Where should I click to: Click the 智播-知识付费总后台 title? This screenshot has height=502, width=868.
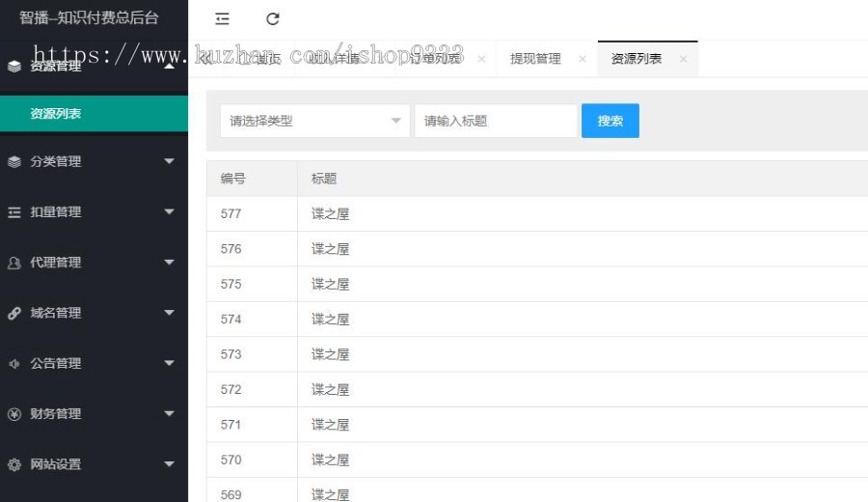(x=89, y=17)
